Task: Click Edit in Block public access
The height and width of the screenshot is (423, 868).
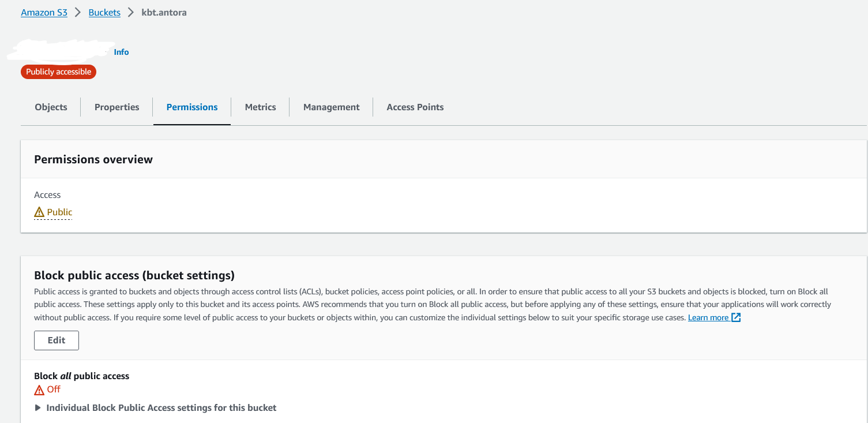Action: [57, 340]
